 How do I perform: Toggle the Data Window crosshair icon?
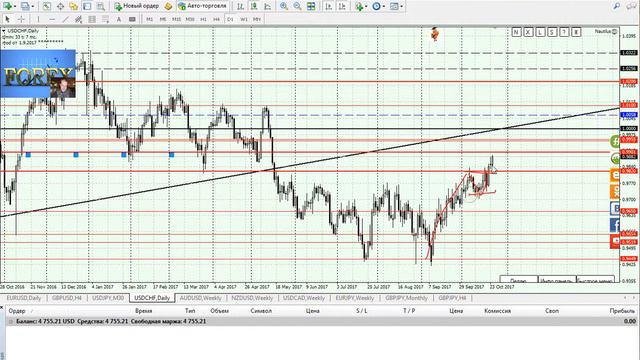[60, 6]
